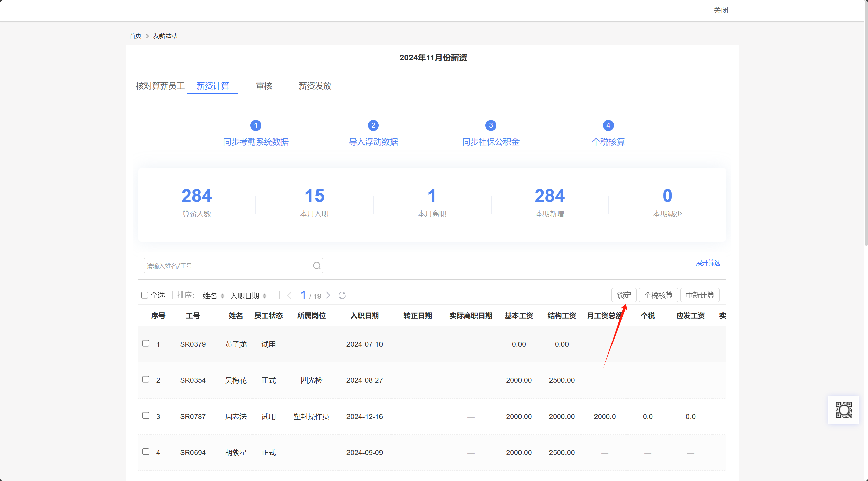Click step 4 circle for tax calculation

coord(608,125)
